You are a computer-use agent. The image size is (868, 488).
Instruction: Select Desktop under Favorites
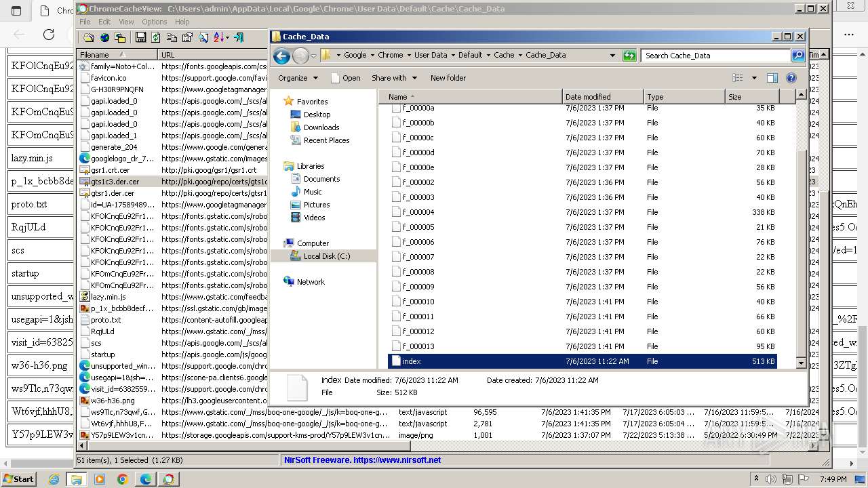[317, 115]
